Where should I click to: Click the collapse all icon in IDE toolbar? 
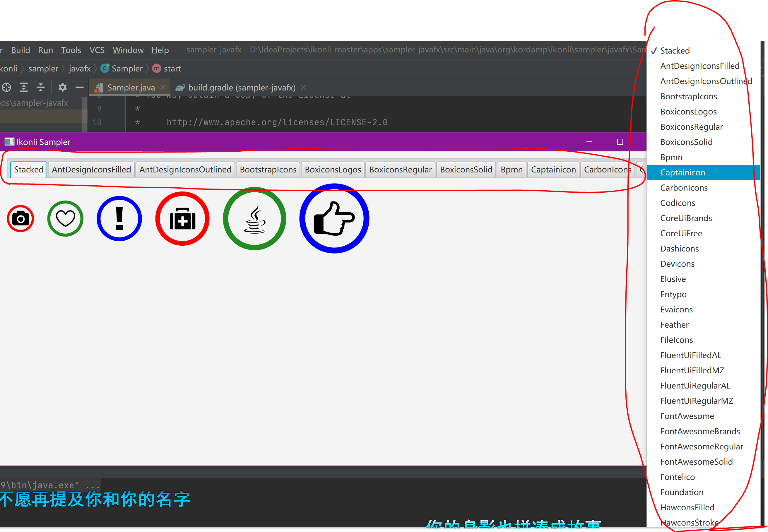click(x=41, y=87)
